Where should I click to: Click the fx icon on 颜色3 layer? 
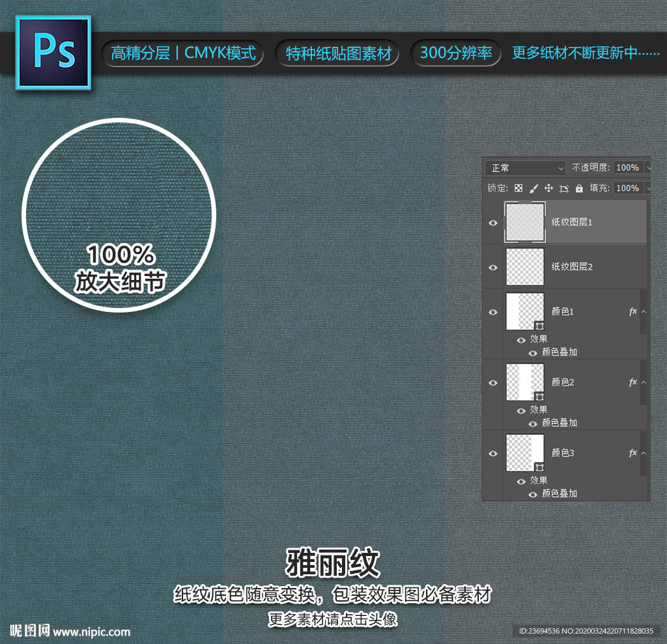[632, 453]
